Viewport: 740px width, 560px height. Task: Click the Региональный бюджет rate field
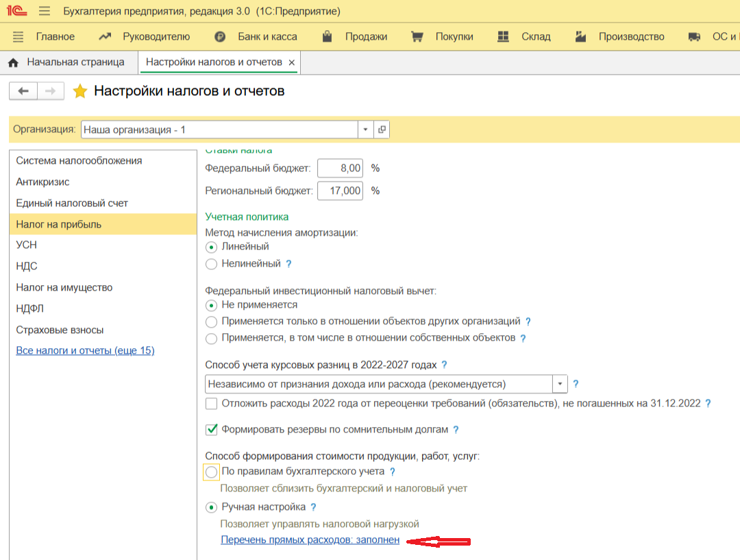(x=341, y=191)
